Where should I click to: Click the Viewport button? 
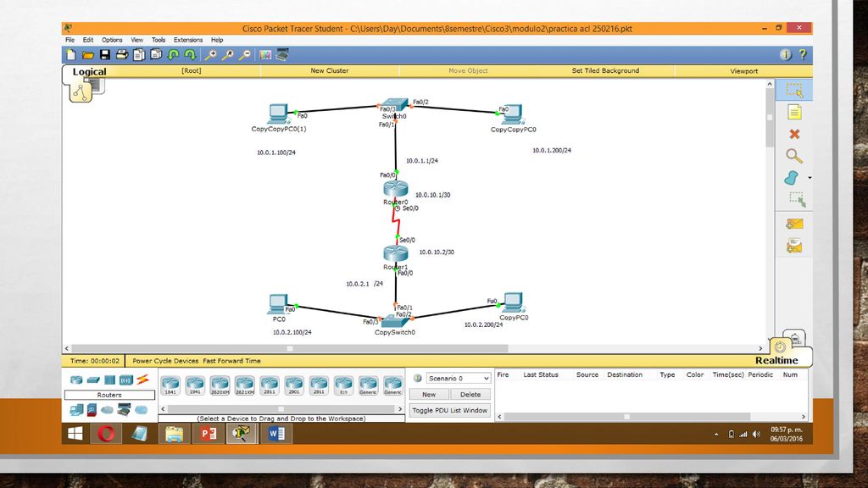pos(744,71)
